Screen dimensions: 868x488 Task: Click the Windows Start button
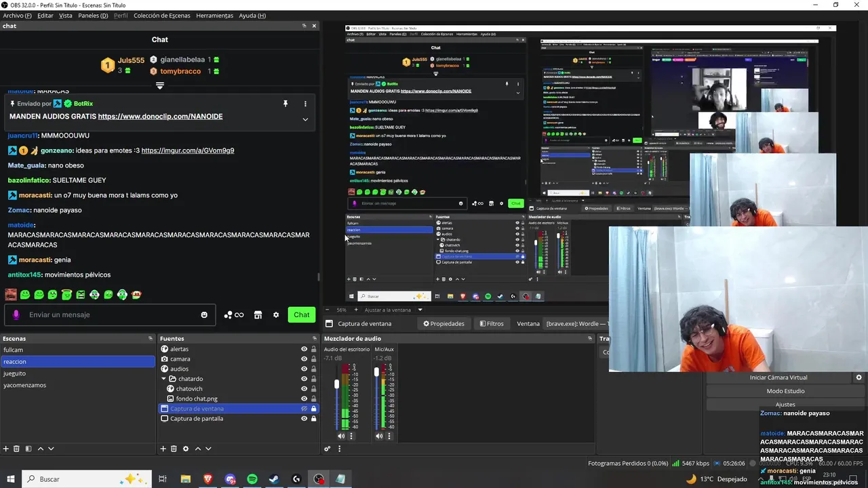tap(11, 479)
